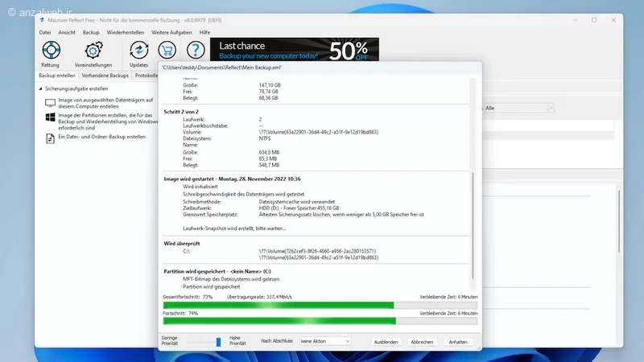644x362 pixels.
Task: Click the Ausblenden button
Action: click(x=386, y=342)
